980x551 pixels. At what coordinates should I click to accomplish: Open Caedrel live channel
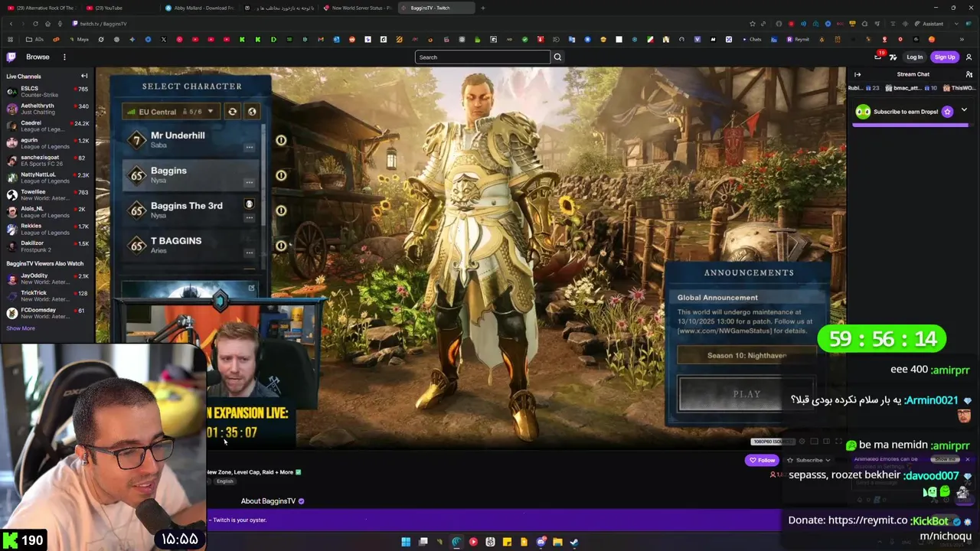click(x=47, y=126)
